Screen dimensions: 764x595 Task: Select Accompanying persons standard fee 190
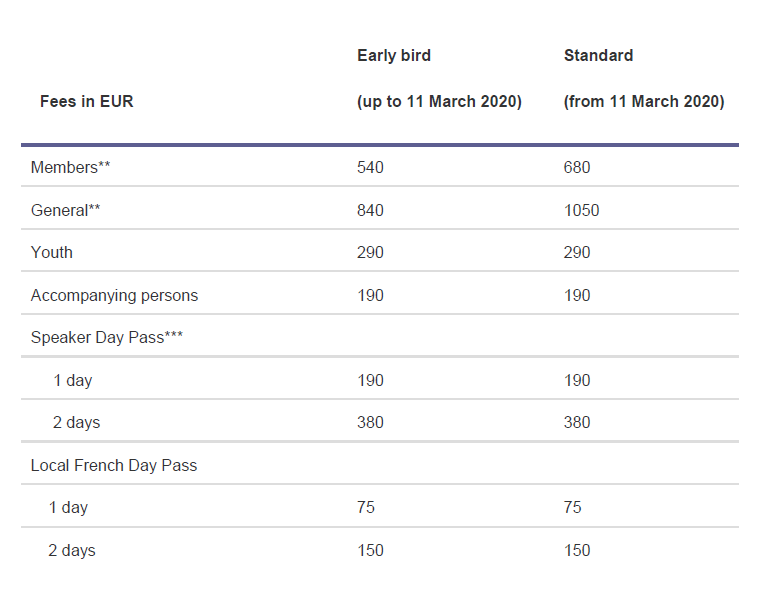(577, 295)
